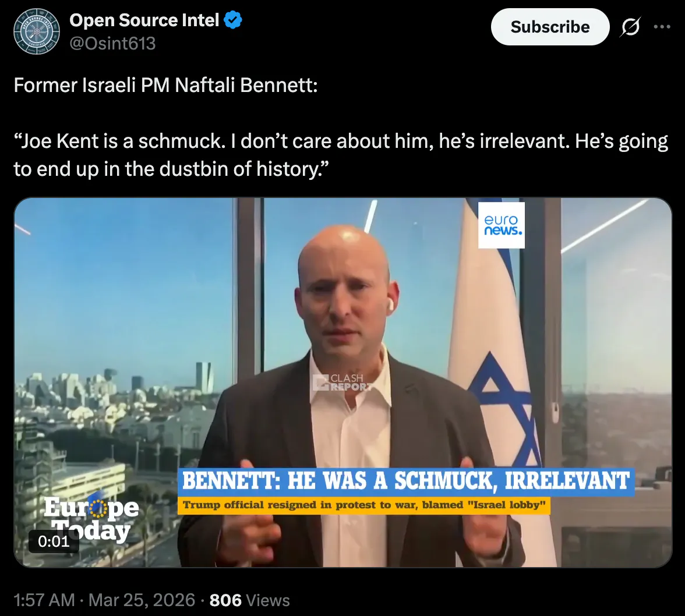Image resolution: width=685 pixels, height=616 pixels.
Task: Click the "Joe Kent is a schmuck" quote text
Action: point(341,154)
